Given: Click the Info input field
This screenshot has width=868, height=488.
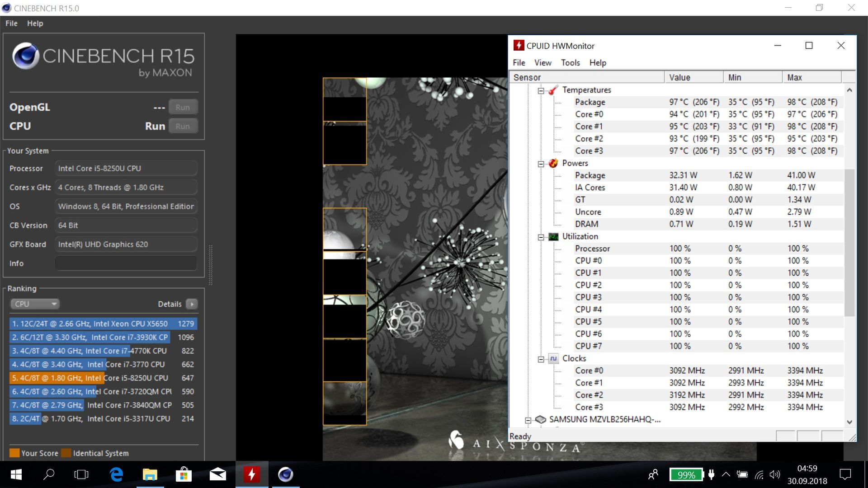Looking at the screenshot, I should [126, 263].
